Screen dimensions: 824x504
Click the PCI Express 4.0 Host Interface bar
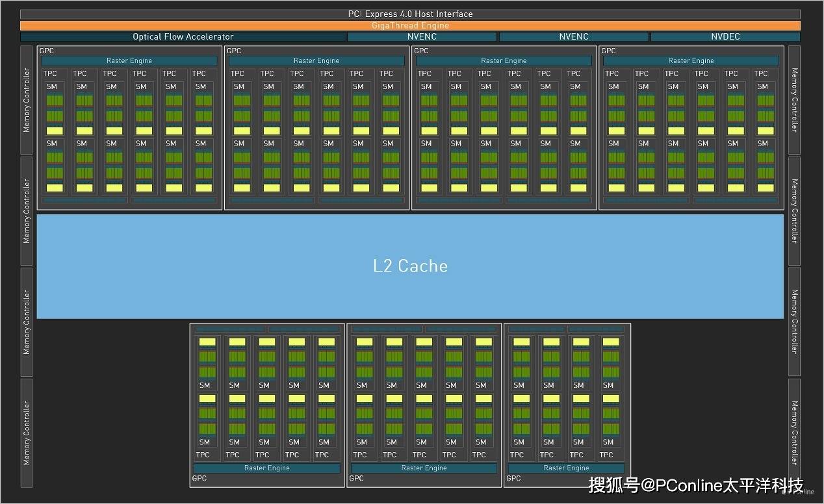tap(410, 14)
